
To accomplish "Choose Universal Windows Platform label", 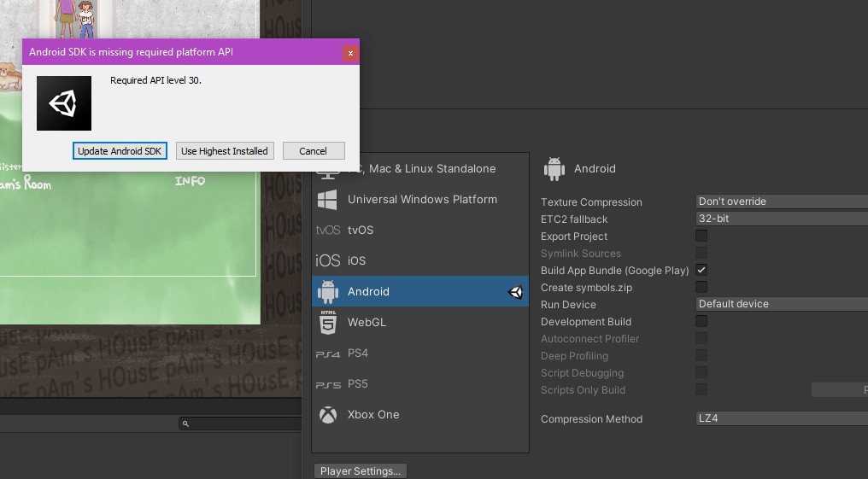I will (x=422, y=199).
